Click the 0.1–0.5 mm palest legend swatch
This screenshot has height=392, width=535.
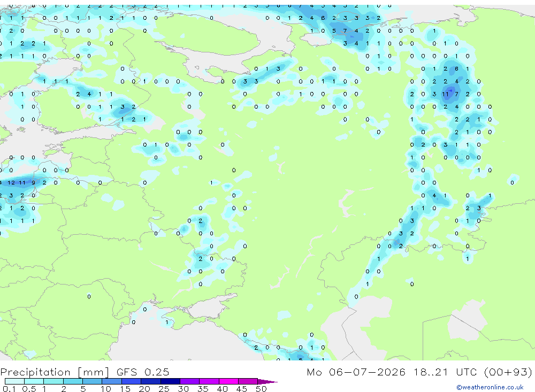[x=14, y=381]
